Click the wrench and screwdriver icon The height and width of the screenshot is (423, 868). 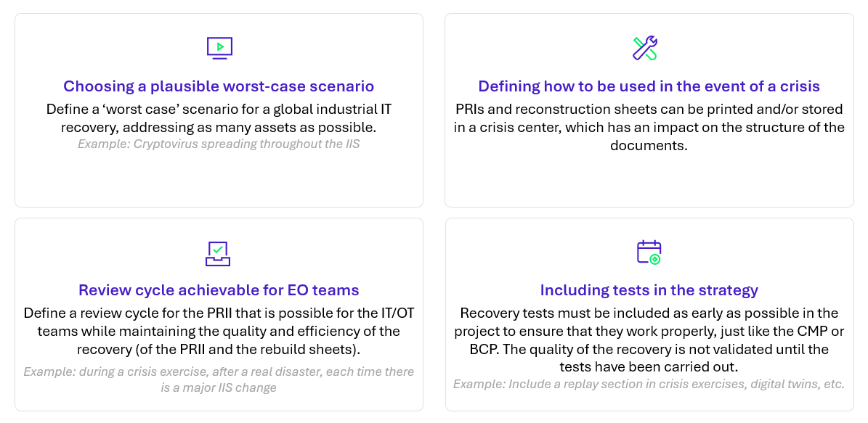click(x=645, y=48)
